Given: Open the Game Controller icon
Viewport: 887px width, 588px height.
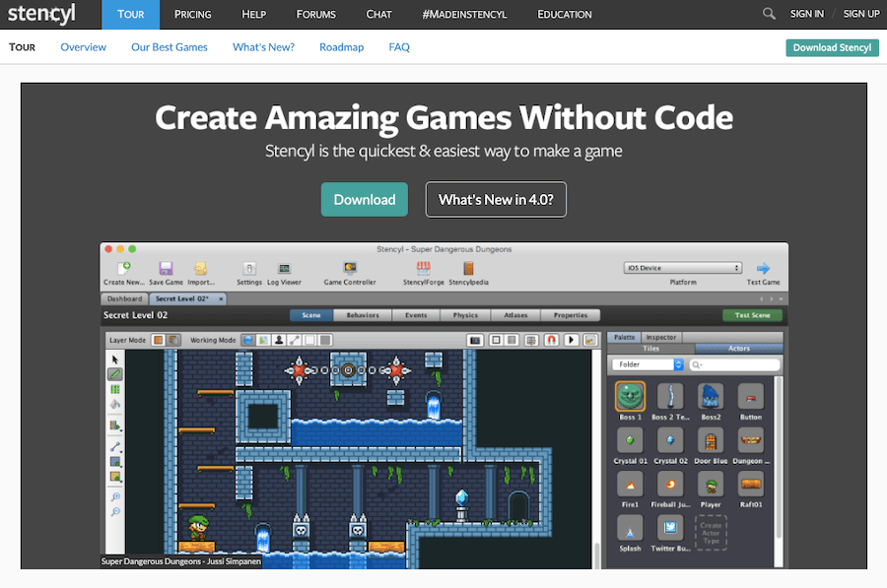Looking at the screenshot, I should point(350,268).
